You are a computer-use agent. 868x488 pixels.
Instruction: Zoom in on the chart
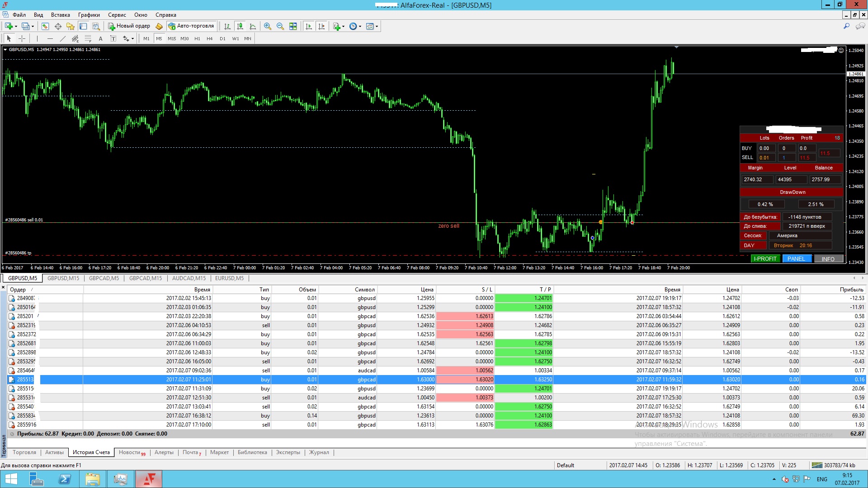coord(268,26)
